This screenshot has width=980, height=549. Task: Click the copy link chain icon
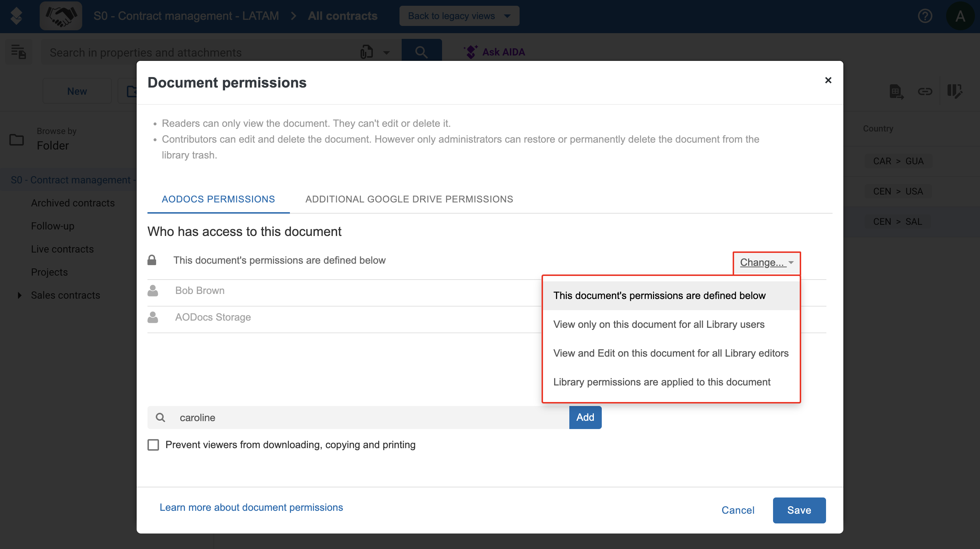925,91
